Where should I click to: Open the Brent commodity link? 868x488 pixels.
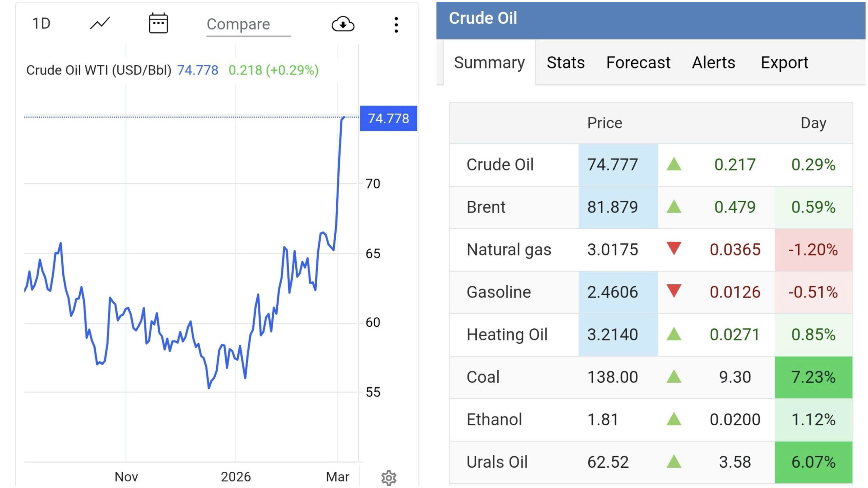[486, 207]
